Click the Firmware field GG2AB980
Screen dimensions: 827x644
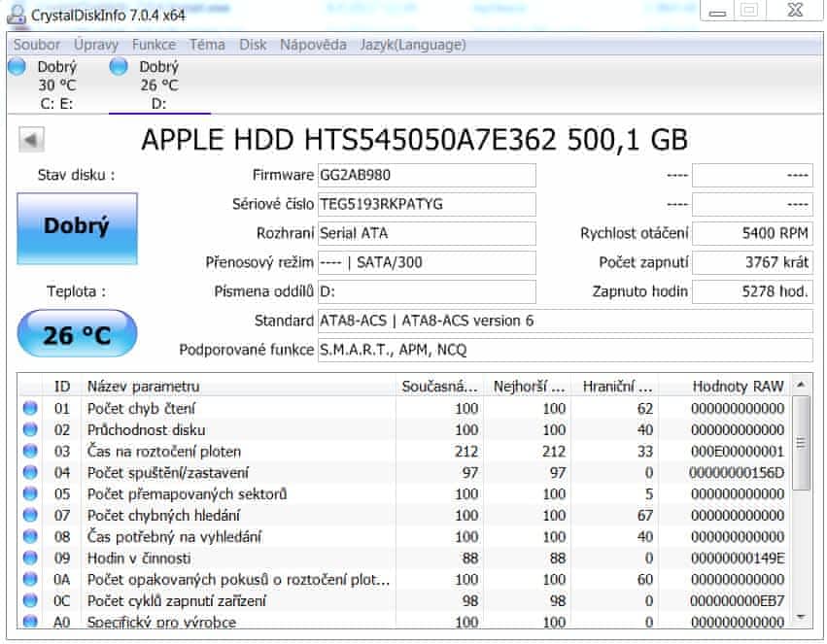coord(427,175)
